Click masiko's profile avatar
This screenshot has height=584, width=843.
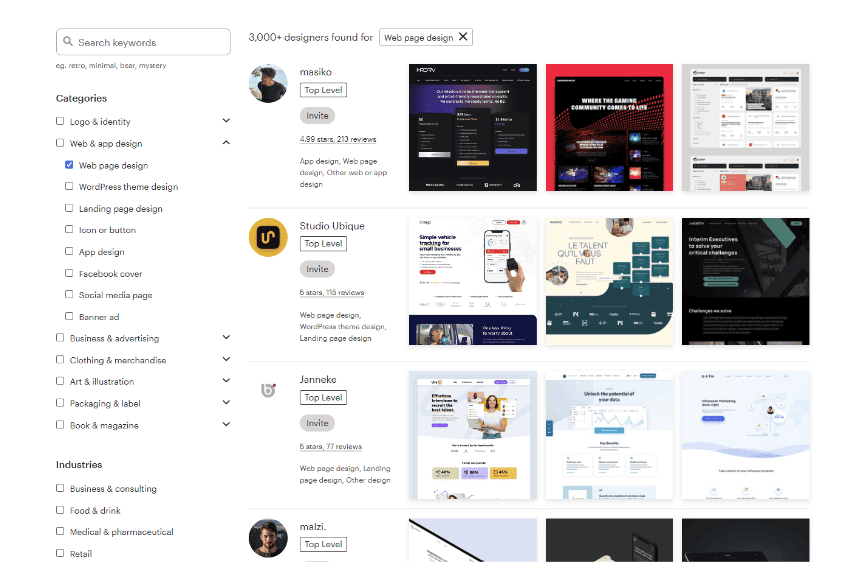coord(268,84)
